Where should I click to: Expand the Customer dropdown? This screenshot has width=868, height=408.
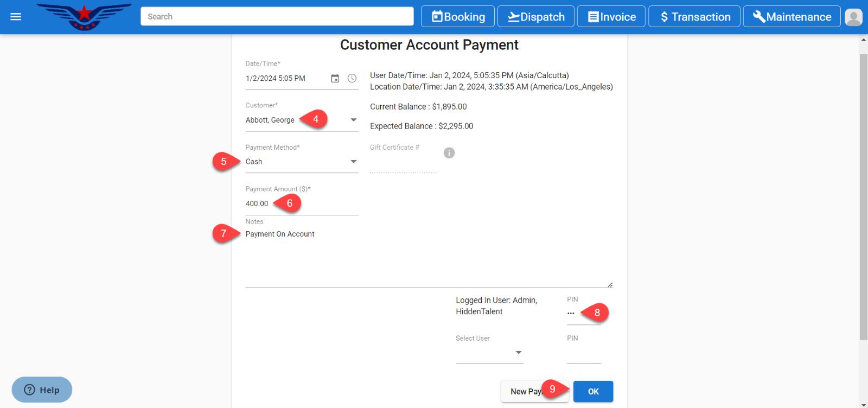(353, 120)
